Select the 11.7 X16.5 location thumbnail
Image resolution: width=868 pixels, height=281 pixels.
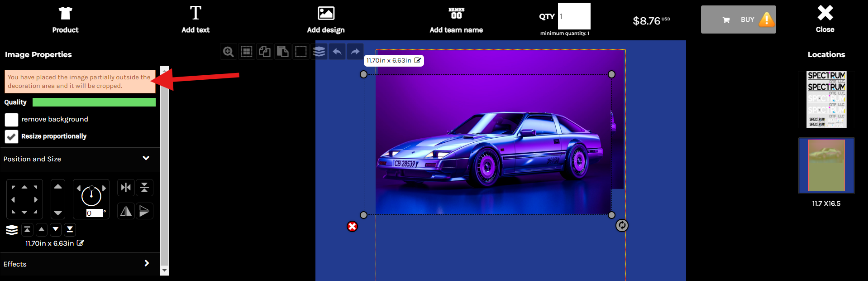(826, 166)
